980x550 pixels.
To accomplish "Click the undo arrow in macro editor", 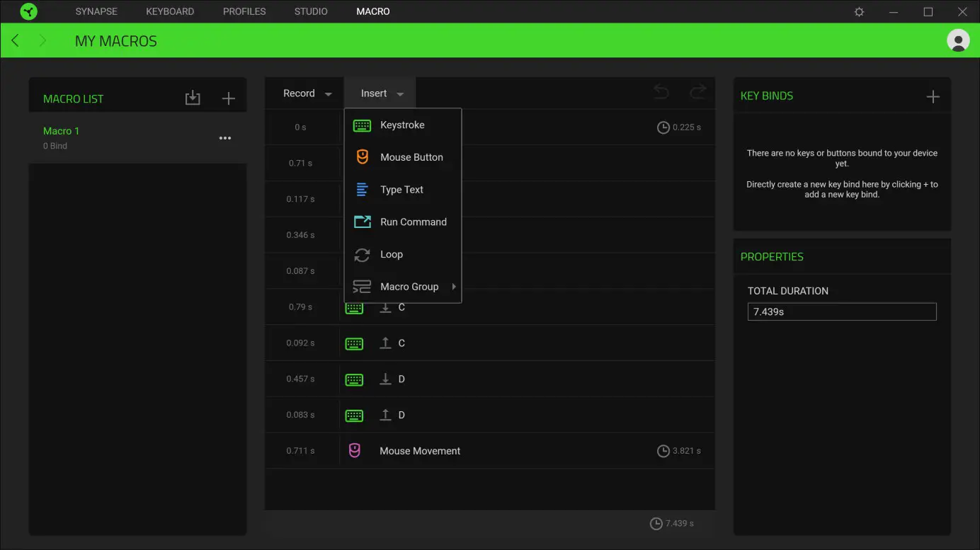I will [661, 92].
